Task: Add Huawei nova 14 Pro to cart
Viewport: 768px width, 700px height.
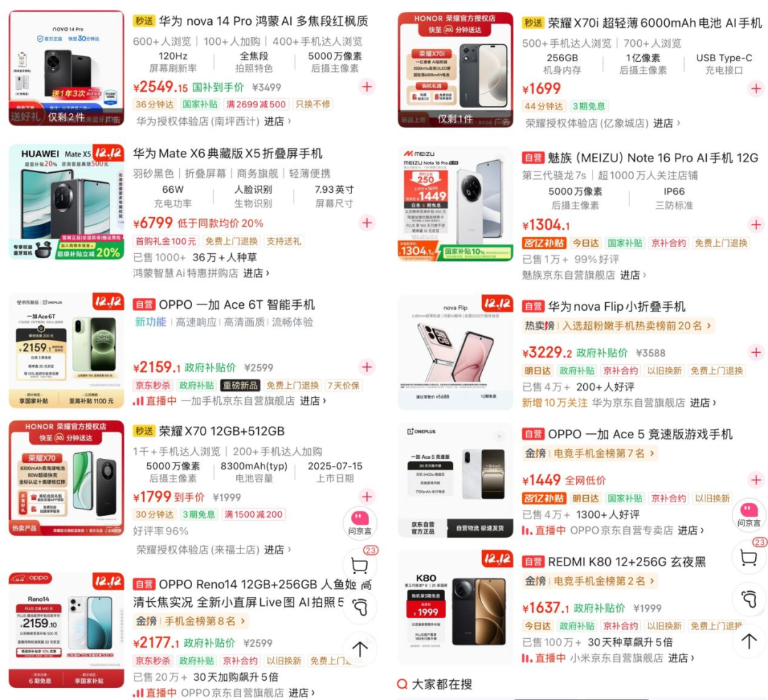Action: 367,87
